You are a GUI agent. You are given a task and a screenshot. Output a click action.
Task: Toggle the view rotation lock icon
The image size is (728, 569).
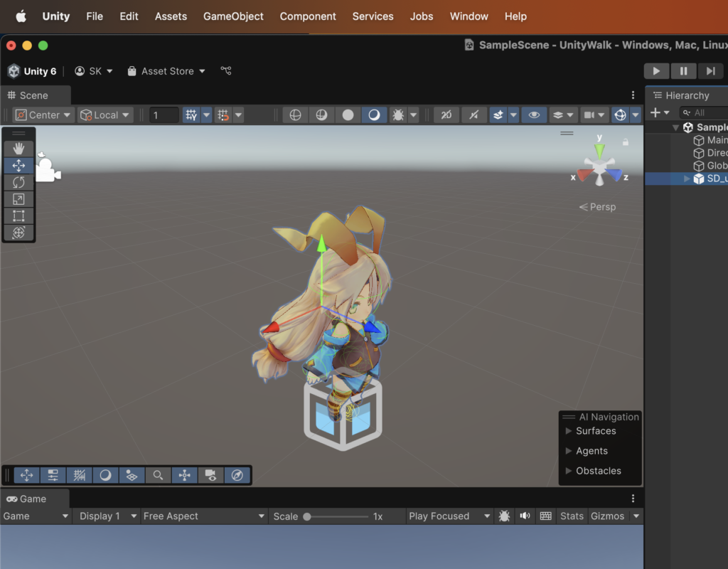click(x=626, y=142)
